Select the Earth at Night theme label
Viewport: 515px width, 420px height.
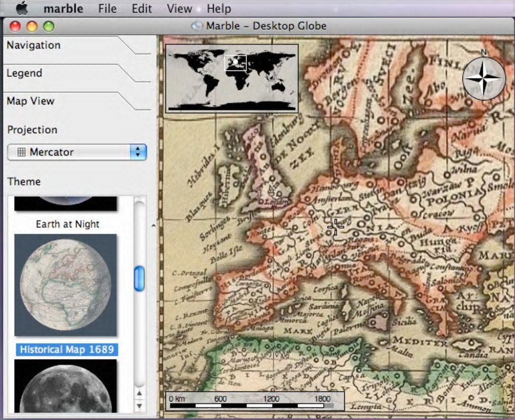(67, 224)
